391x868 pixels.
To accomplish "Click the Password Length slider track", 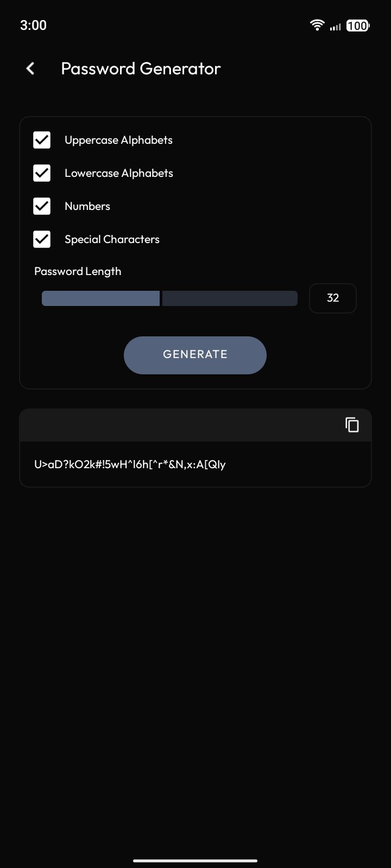I will point(169,298).
